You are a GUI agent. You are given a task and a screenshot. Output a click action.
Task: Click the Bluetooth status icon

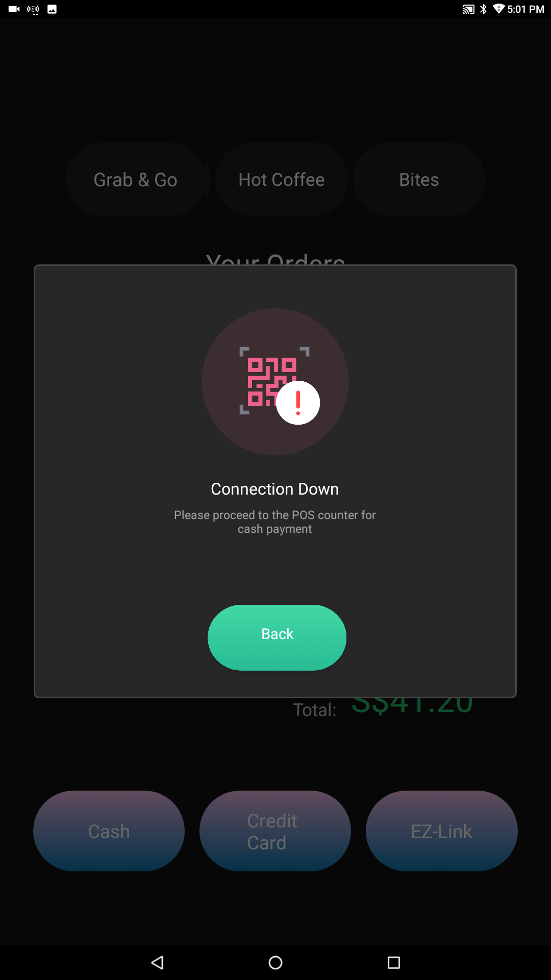(x=483, y=9)
